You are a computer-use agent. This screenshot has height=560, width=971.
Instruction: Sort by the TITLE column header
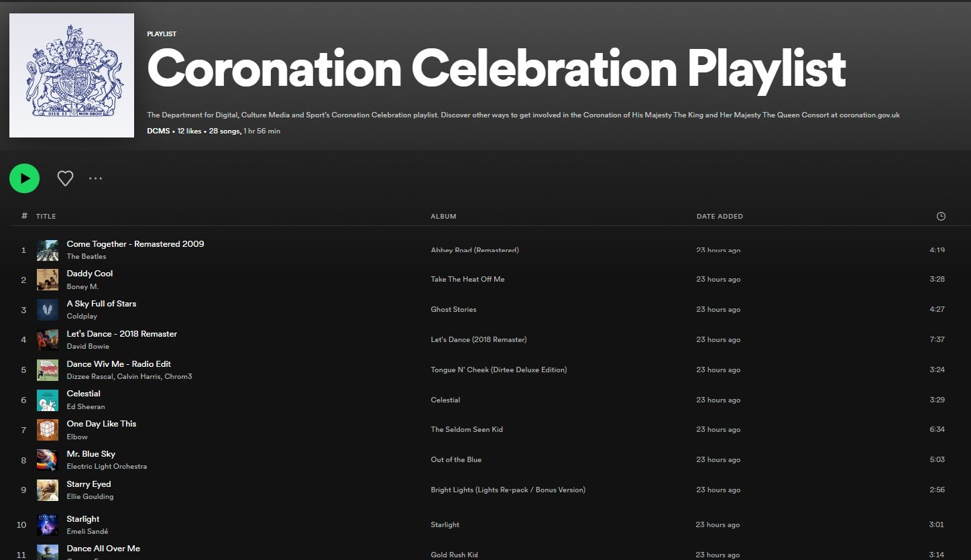point(46,216)
